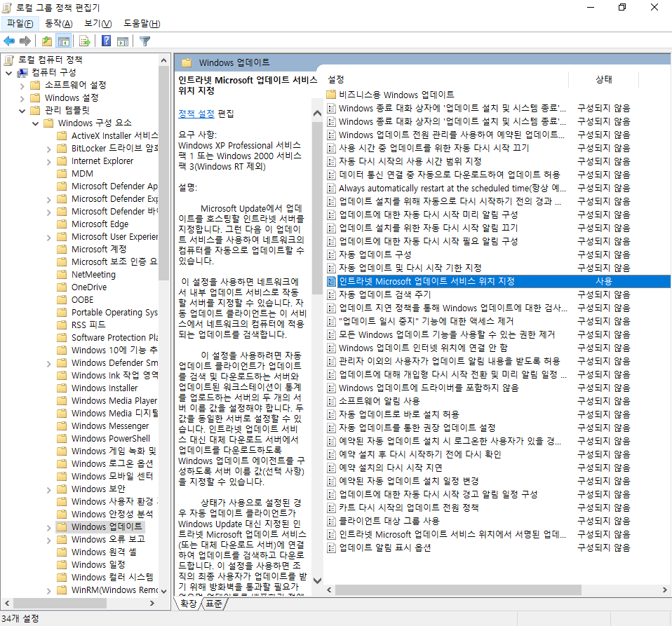Click the RSS 피드 folder icon

[x=62, y=325]
